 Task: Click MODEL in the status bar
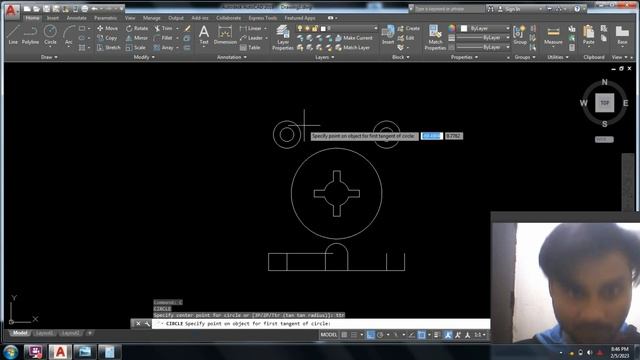click(329, 335)
